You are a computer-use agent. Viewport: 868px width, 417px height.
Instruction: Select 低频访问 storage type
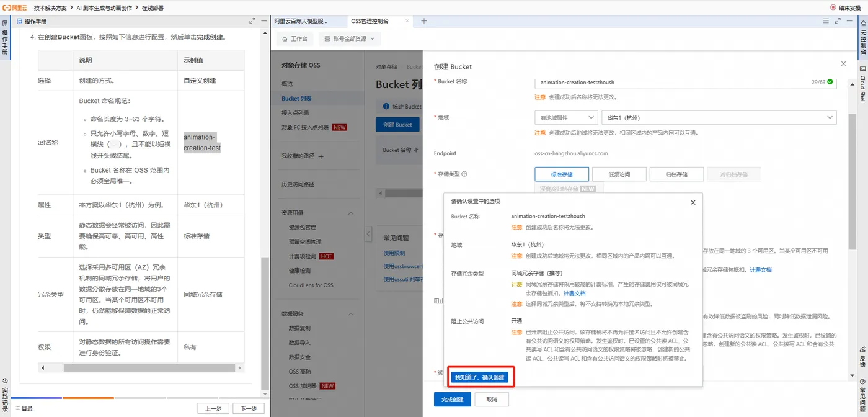(619, 174)
